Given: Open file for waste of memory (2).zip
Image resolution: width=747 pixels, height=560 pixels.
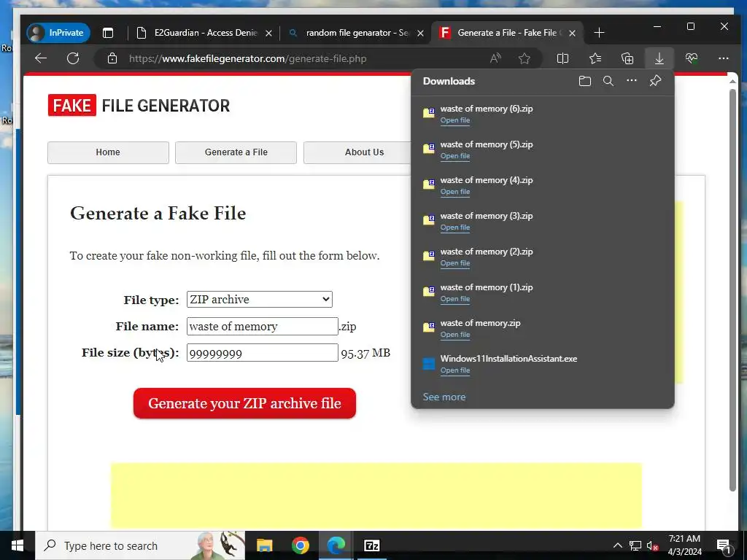Looking at the screenshot, I should [x=455, y=263].
